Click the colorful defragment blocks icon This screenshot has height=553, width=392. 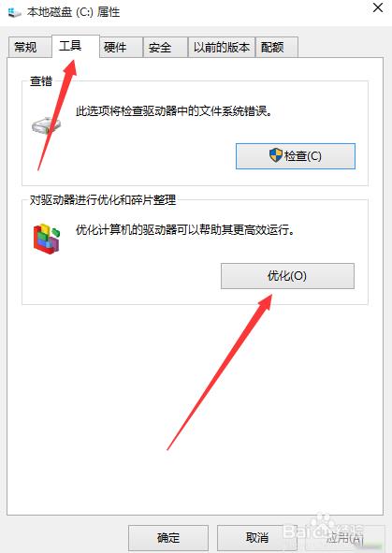click(x=47, y=239)
